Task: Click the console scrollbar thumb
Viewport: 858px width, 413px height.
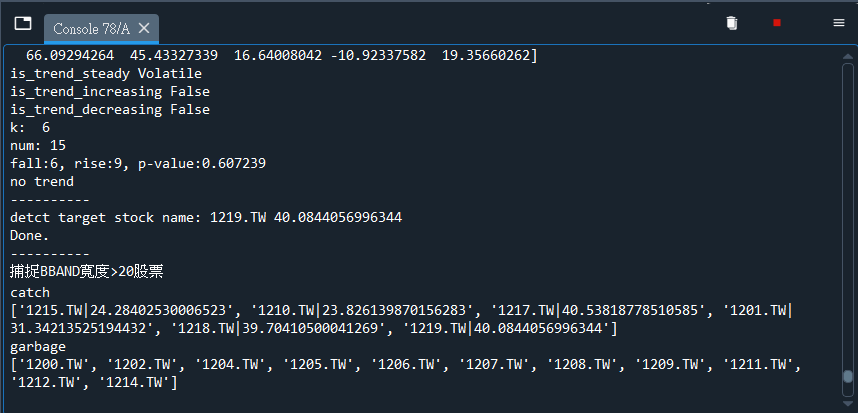Action: (x=848, y=376)
